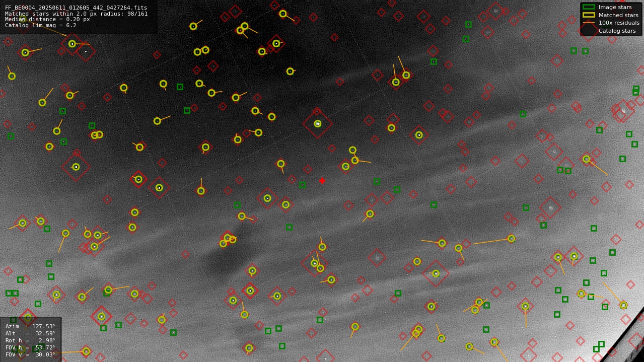Click the 'Catalog lim mag = 6.2' line
Viewport: 644px width, 362px height.
pyautogui.click(x=41, y=26)
